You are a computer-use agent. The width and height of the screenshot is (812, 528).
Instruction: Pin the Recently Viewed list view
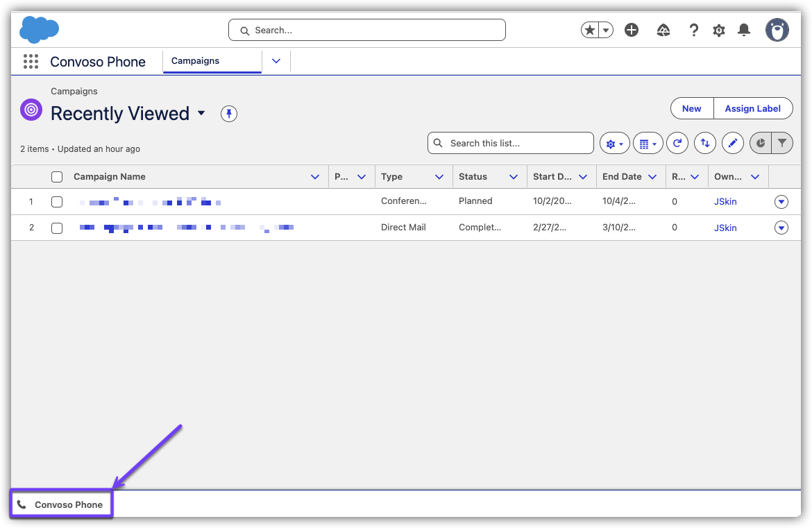[229, 114]
